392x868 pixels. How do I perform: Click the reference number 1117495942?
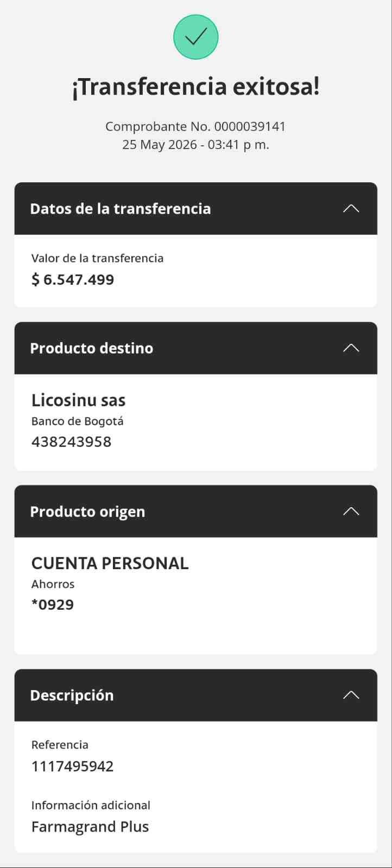click(x=73, y=767)
